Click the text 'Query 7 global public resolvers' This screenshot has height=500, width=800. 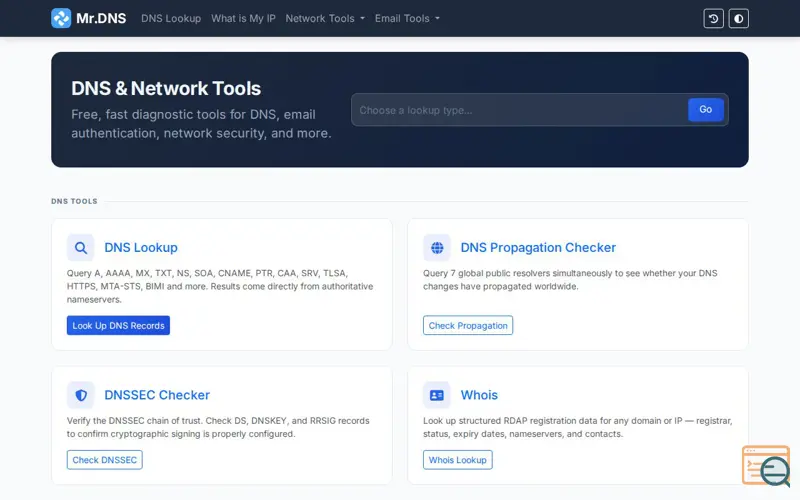coord(486,273)
